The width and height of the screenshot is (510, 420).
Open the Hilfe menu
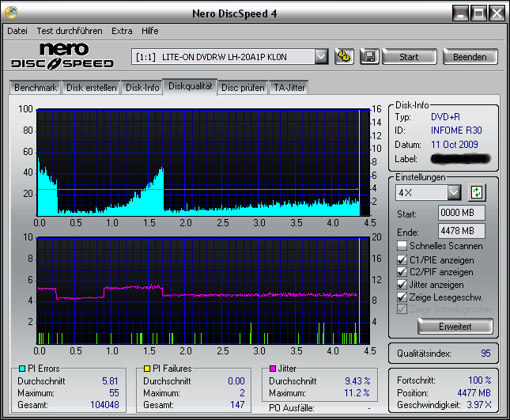point(150,31)
